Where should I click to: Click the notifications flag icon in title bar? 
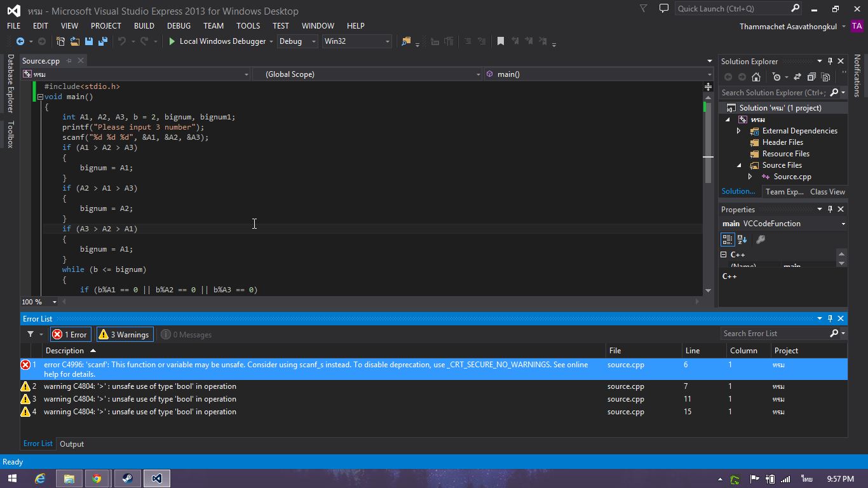pos(643,8)
